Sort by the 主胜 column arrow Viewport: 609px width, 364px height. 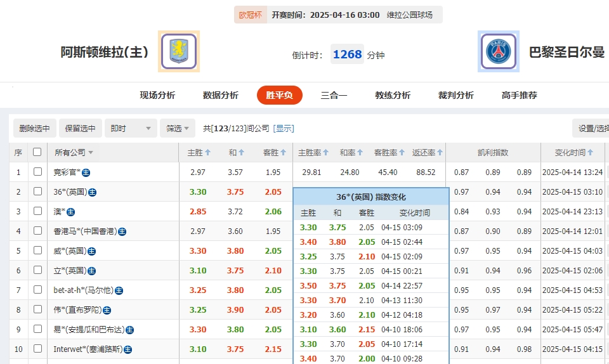pos(207,153)
